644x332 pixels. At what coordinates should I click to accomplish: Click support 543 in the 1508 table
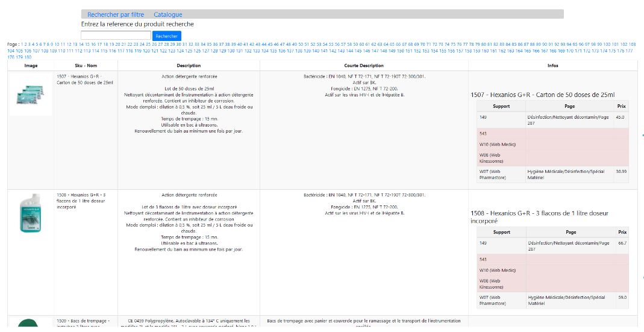tap(483, 259)
